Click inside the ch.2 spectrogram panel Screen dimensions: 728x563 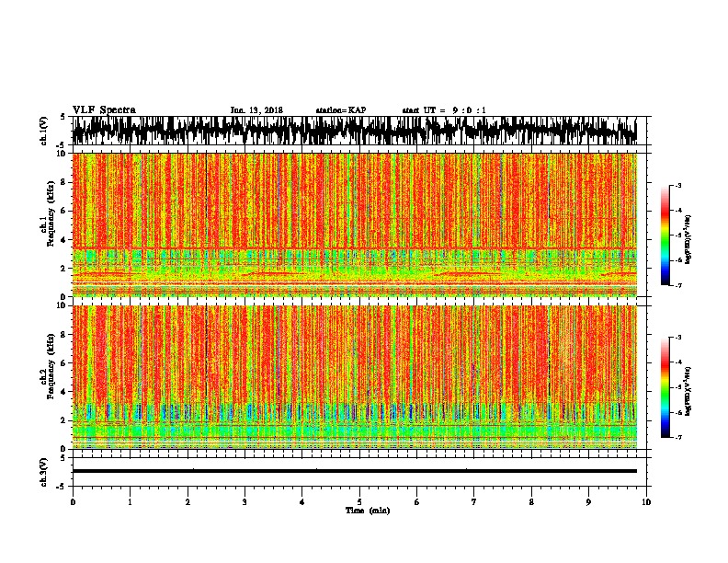[x=354, y=377]
